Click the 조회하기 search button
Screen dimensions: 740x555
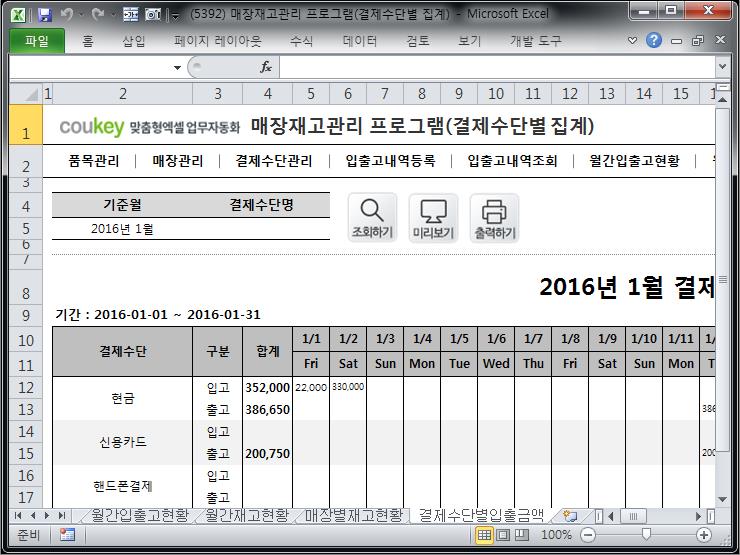tap(372, 218)
